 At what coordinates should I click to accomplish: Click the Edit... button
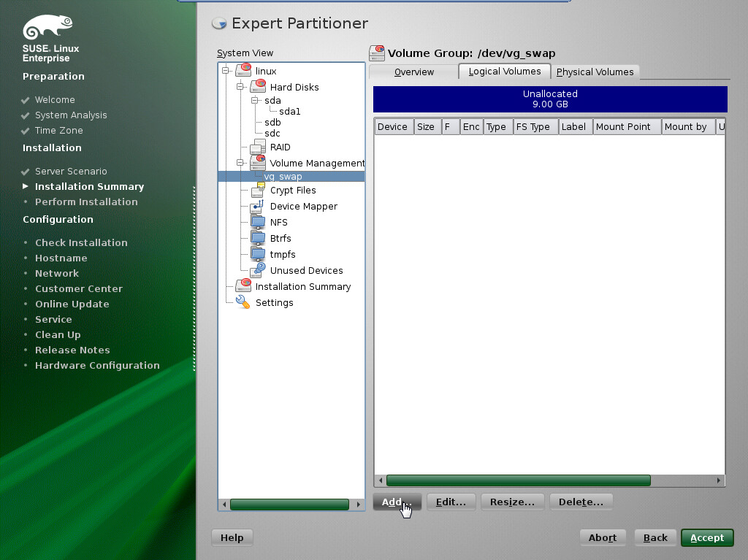[x=451, y=502]
